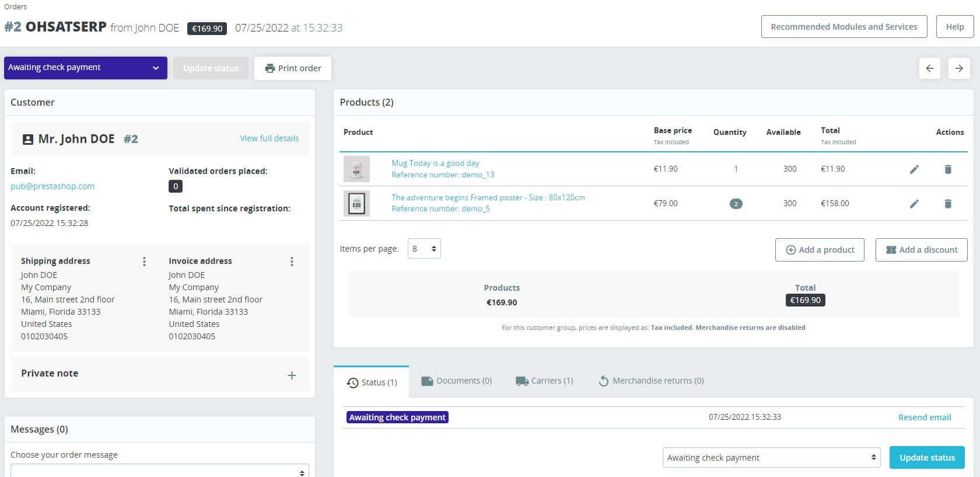
Task: Open the order status dropdown at top
Action: click(x=86, y=68)
